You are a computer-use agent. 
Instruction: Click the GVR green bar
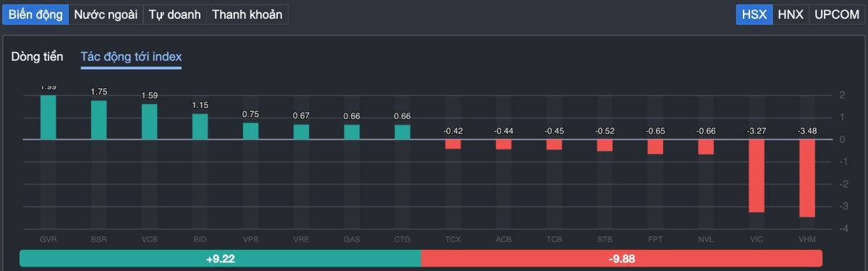pos(48,117)
